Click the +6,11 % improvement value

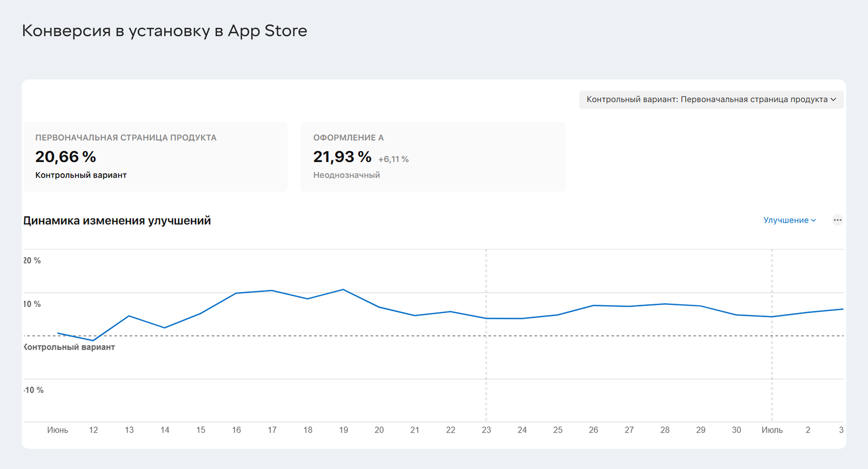pyautogui.click(x=393, y=159)
